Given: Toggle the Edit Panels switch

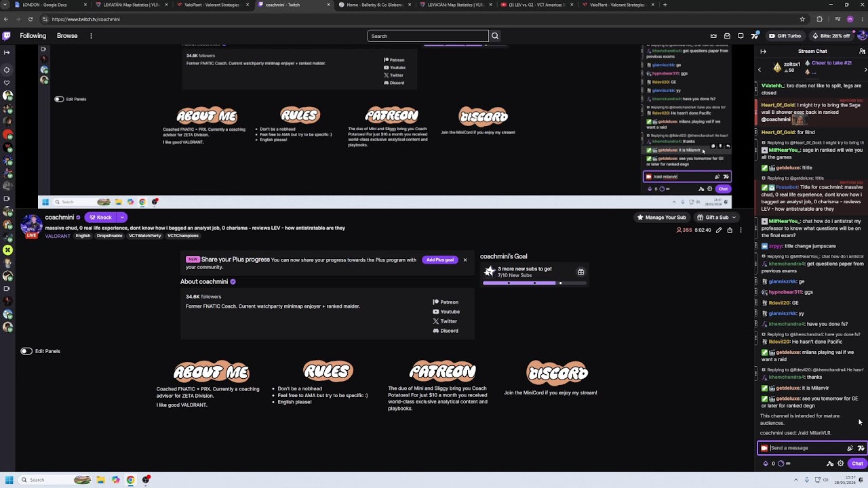Looking at the screenshot, I should pyautogui.click(x=26, y=351).
